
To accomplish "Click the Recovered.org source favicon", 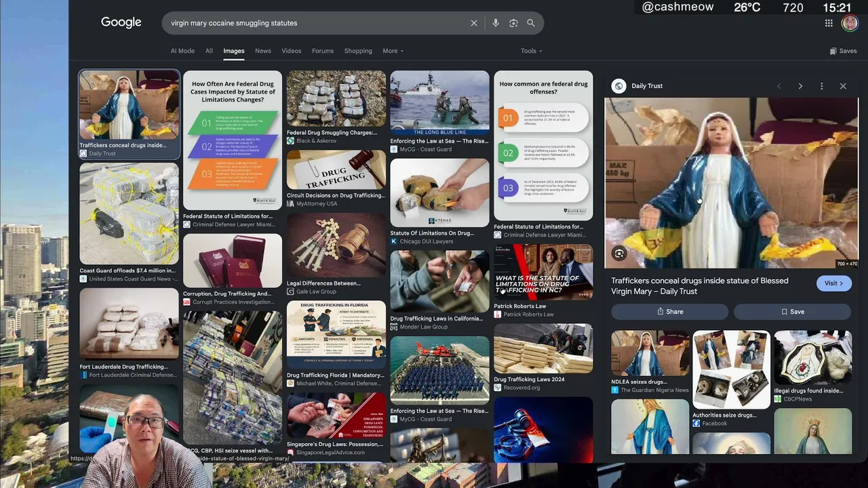I will tap(497, 388).
